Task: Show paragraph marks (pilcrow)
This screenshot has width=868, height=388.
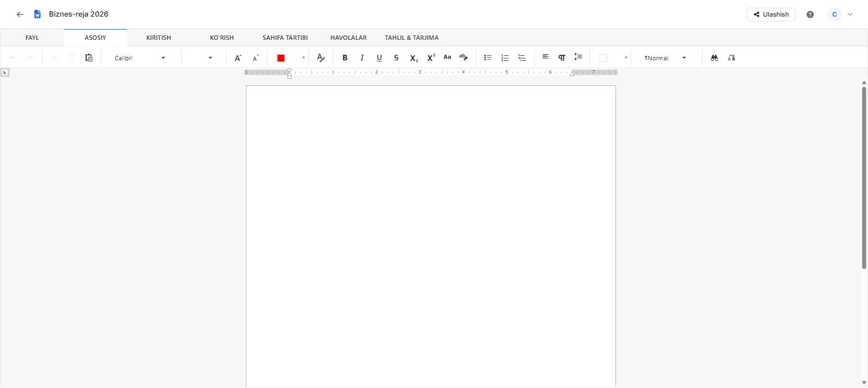Action: pos(562,58)
